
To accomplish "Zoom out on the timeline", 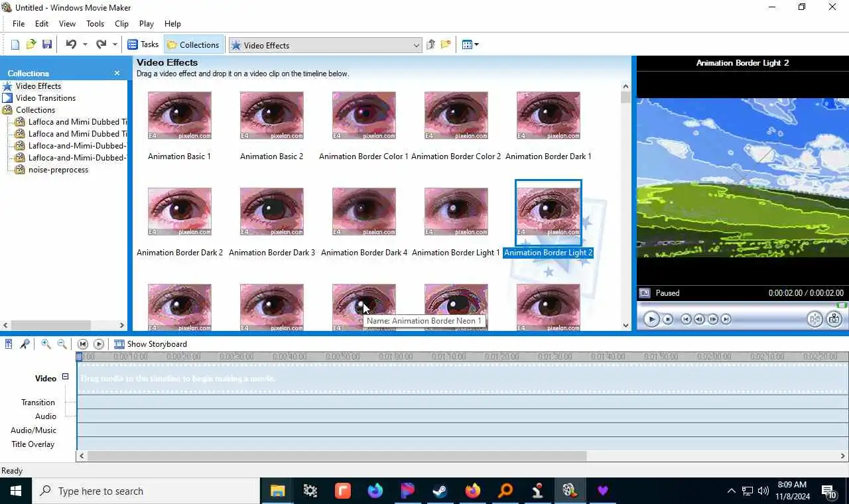I will [62, 344].
